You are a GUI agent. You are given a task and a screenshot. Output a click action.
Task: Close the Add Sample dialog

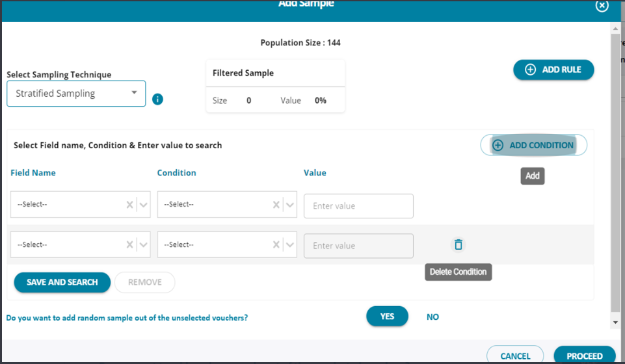click(602, 5)
